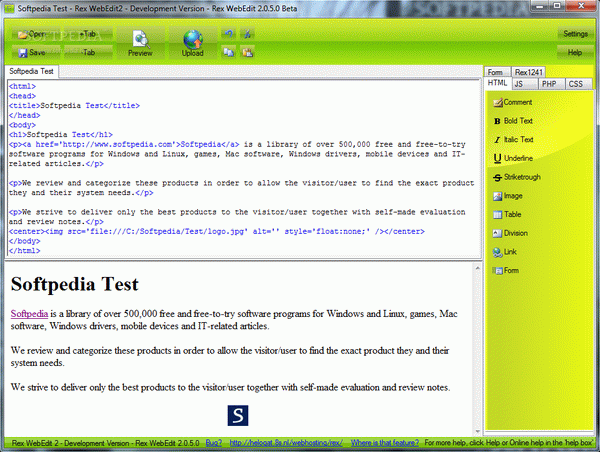The height and width of the screenshot is (452, 600).
Task: Click the 'Rex WebEdit 2 - Development Version' status text
Action: [x=105, y=443]
